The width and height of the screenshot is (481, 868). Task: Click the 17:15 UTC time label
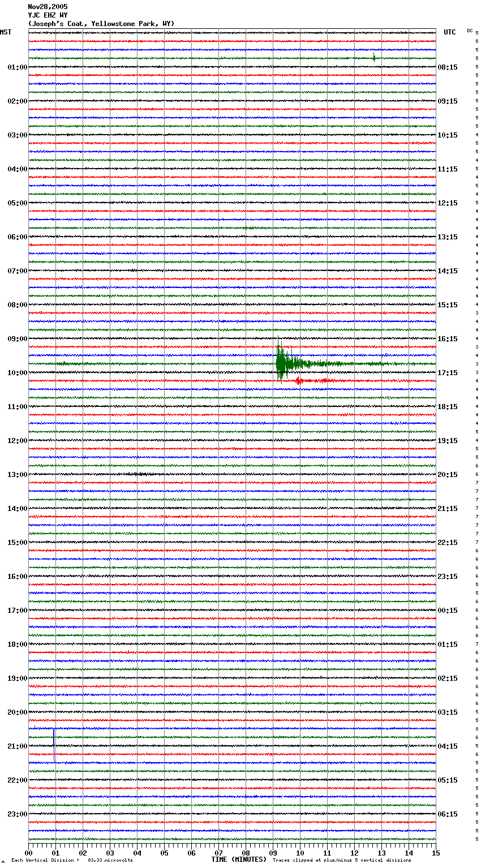click(448, 373)
